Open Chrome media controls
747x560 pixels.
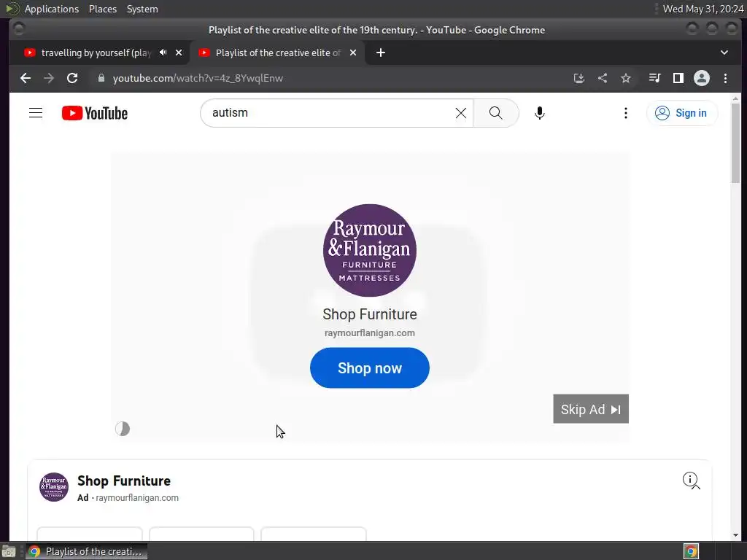click(654, 78)
